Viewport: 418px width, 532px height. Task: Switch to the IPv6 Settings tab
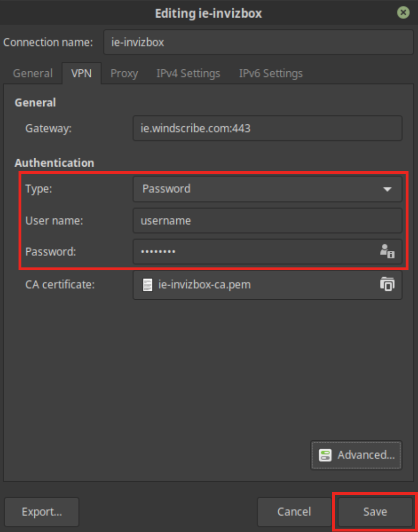271,74
